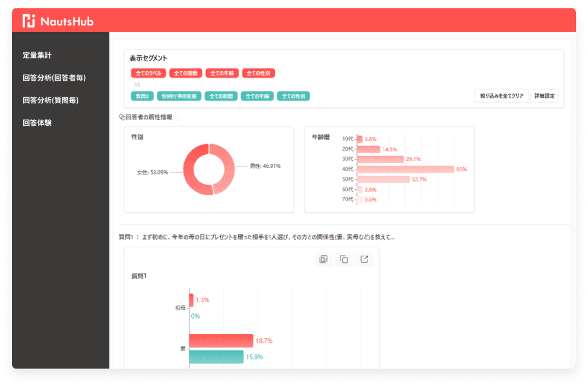
Task: Select the teal 恒例行事の実施 tag
Action: 179,96
